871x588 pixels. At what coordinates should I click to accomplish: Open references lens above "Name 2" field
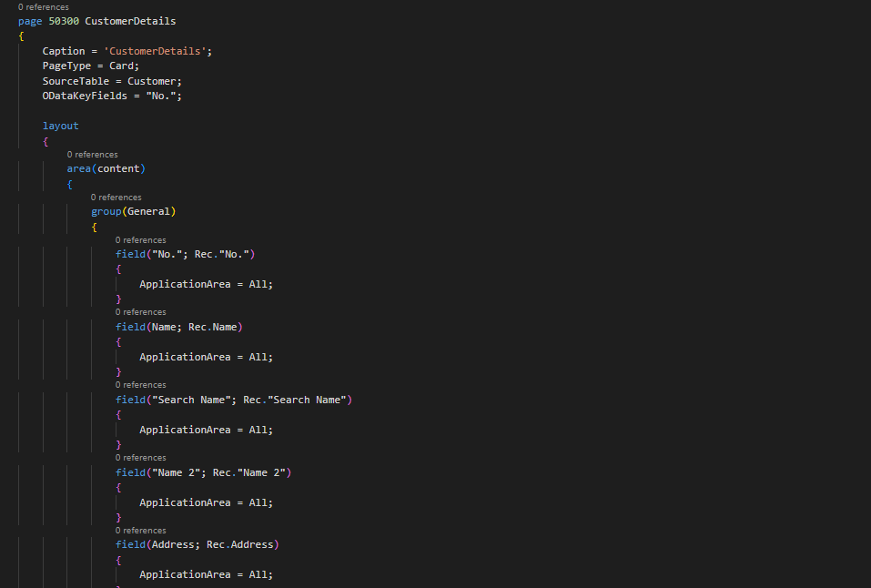140,458
